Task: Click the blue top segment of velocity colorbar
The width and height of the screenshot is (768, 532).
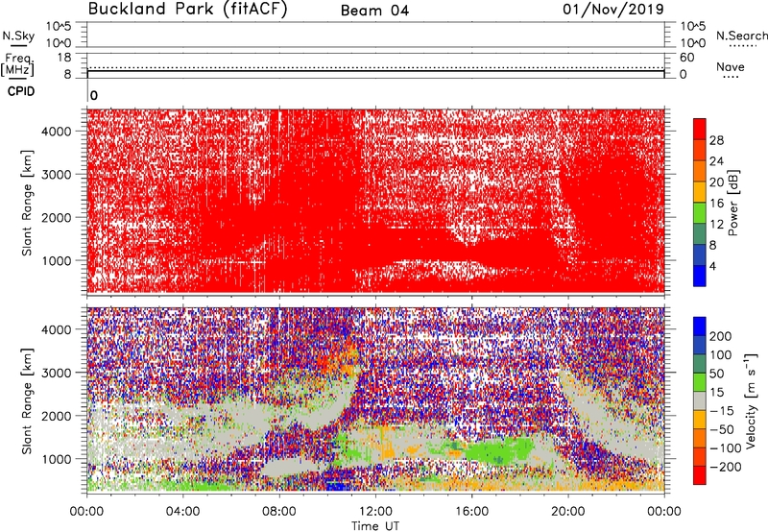Action: pyautogui.click(x=700, y=326)
